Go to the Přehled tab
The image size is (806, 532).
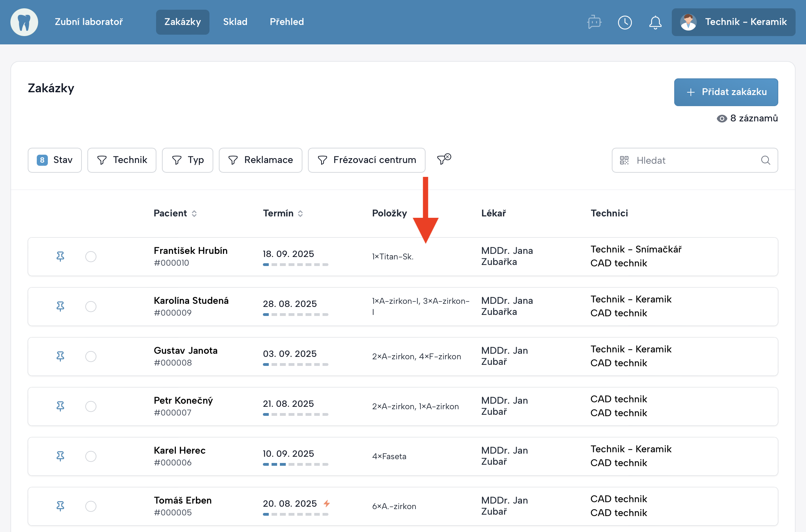(x=286, y=22)
